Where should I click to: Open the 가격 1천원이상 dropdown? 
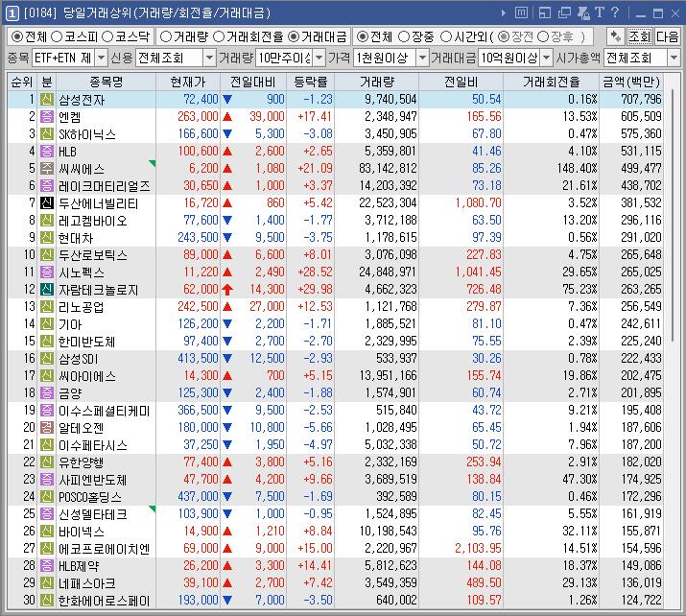(422, 58)
